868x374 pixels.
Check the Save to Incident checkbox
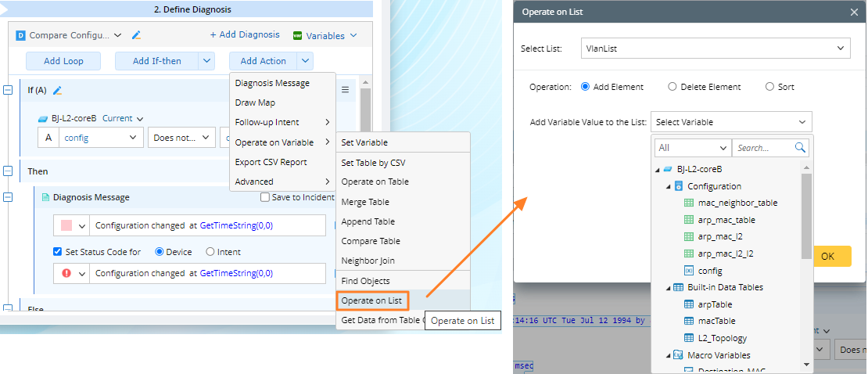click(265, 197)
